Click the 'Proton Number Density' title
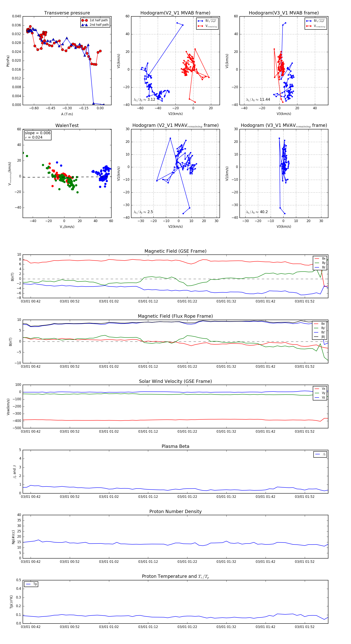The image size is (351, 644). [x=175, y=511]
